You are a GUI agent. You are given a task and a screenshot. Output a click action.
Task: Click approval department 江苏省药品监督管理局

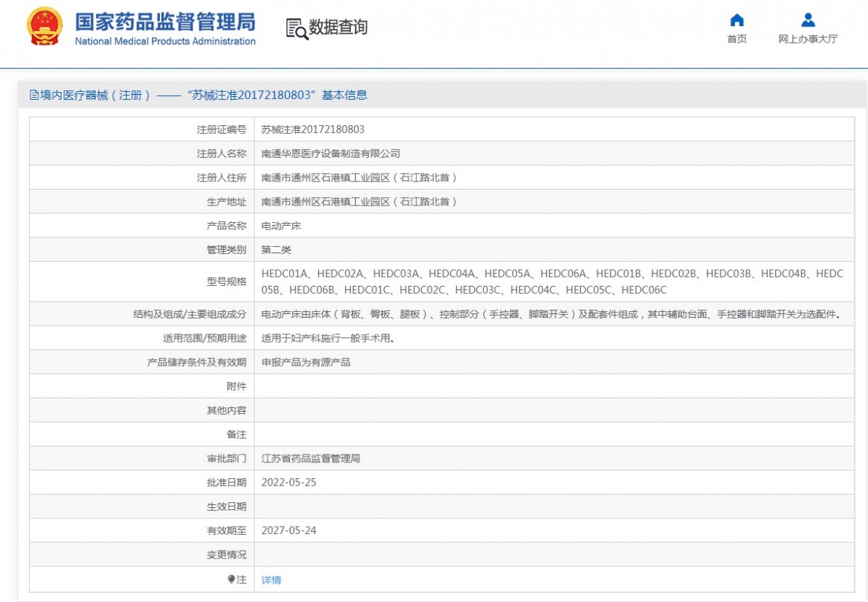(310, 459)
